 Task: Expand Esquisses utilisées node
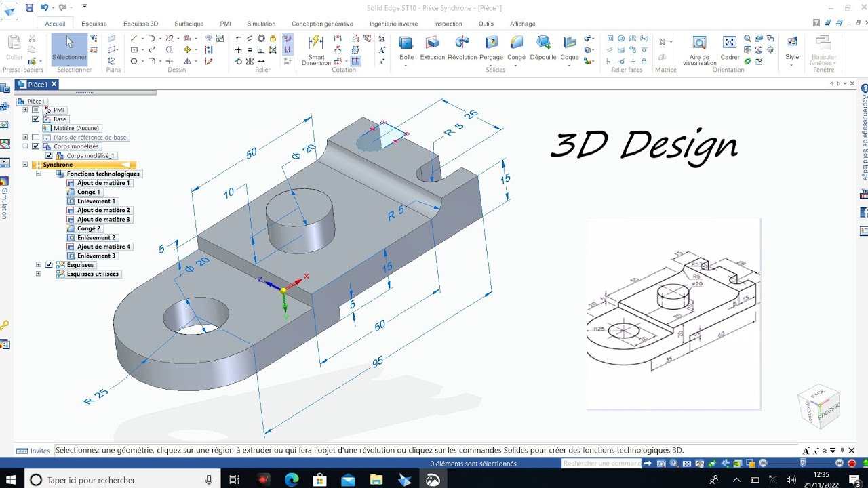[x=39, y=274]
